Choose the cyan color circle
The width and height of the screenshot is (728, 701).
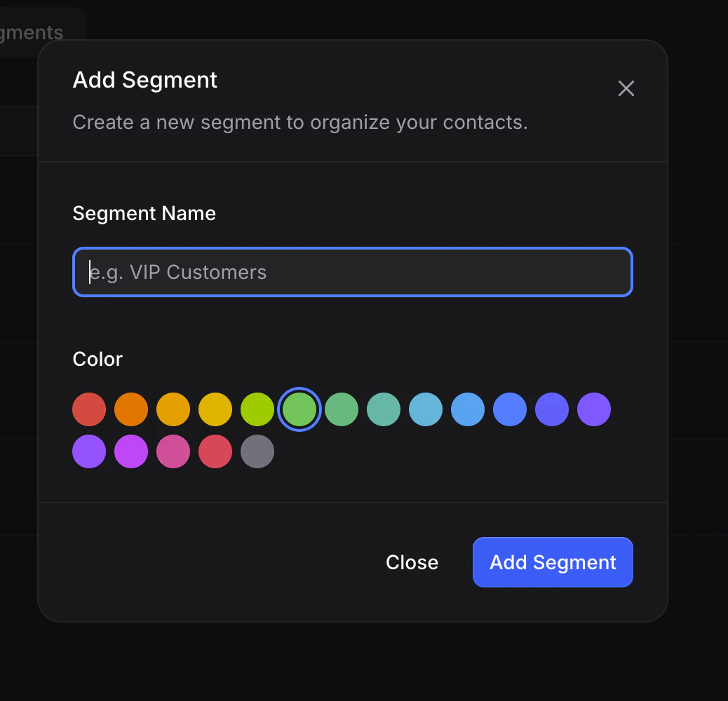point(426,409)
